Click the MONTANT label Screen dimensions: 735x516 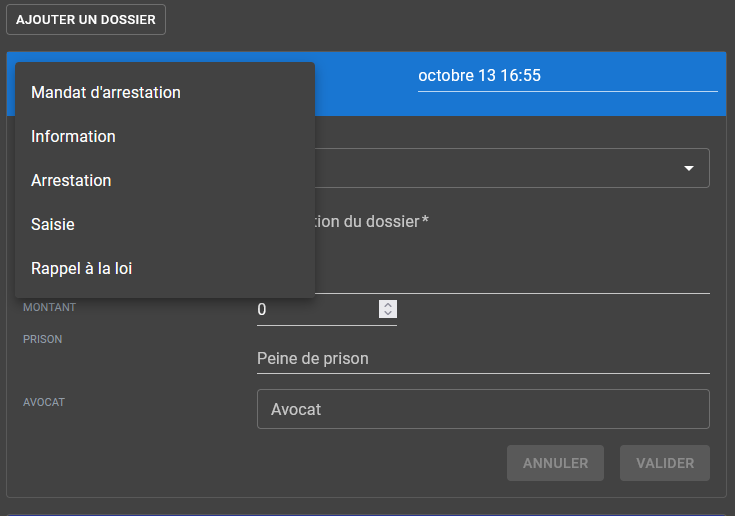click(x=49, y=308)
